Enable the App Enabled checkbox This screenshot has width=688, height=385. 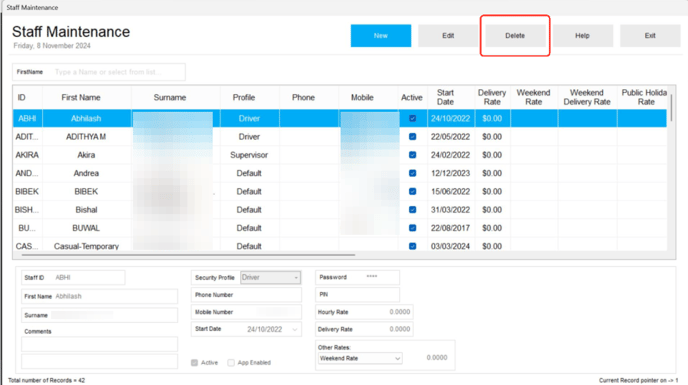click(231, 363)
